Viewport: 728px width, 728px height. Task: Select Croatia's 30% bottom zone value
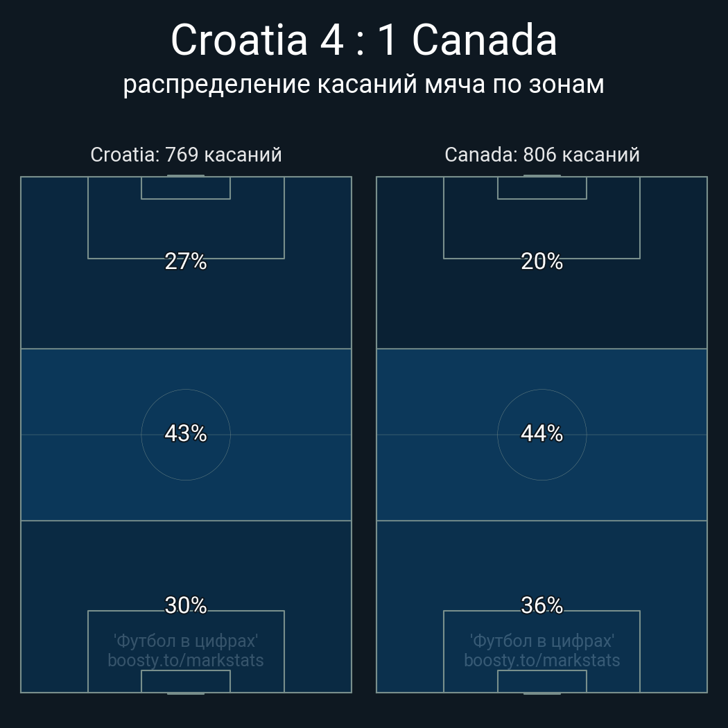pos(186,605)
